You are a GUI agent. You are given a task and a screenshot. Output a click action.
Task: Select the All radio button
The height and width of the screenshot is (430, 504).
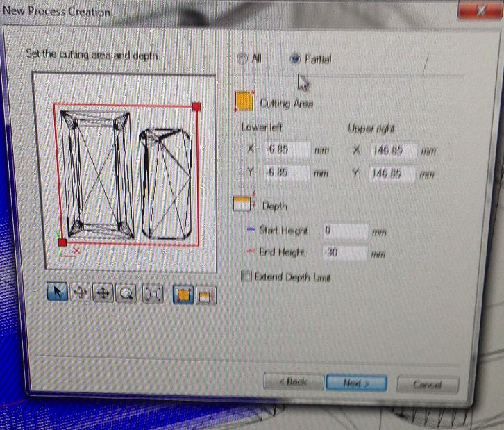click(x=242, y=58)
